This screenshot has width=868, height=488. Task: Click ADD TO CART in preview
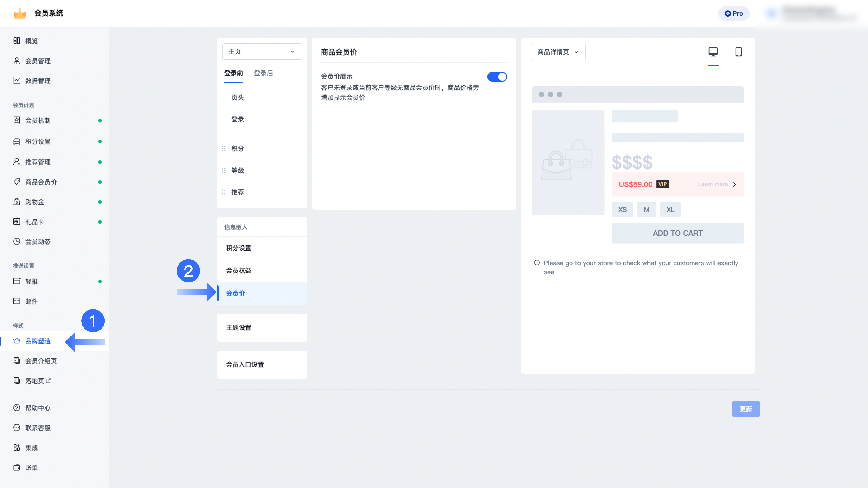tap(678, 233)
